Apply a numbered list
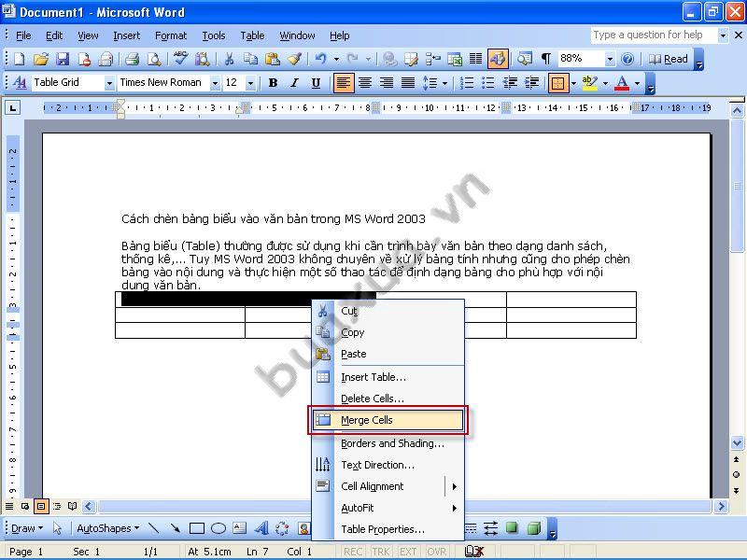This screenshot has width=747, height=560. (466, 83)
